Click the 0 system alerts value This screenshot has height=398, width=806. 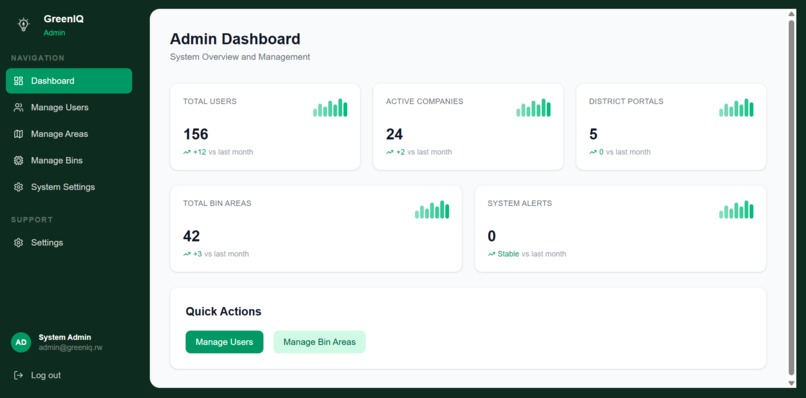(x=492, y=236)
